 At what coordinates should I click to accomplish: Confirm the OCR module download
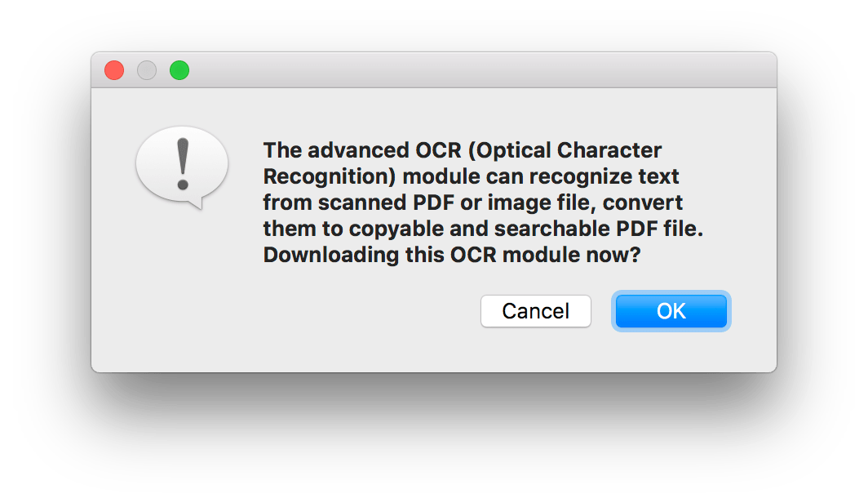[671, 311]
